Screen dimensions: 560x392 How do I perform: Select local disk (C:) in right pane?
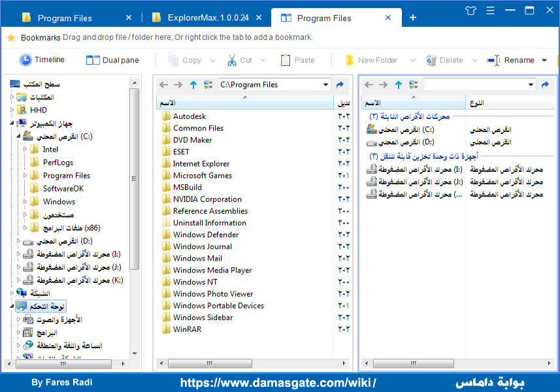(x=401, y=129)
